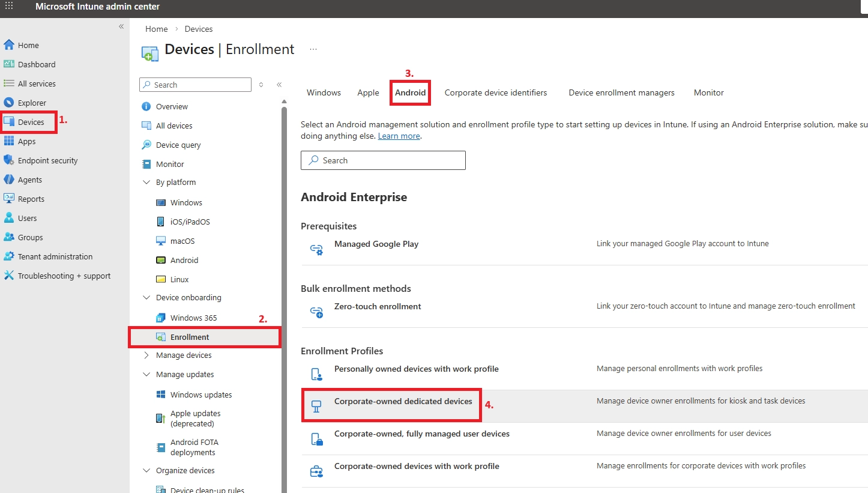Select the Home icon in the sidebar
The height and width of the screenshot is (493, 868).
[x=8, y=44]
